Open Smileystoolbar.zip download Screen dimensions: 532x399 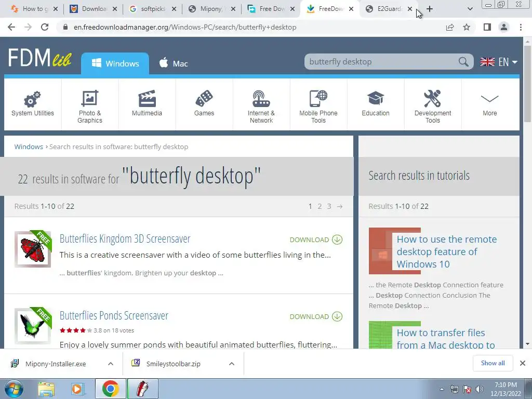point(173,364)
